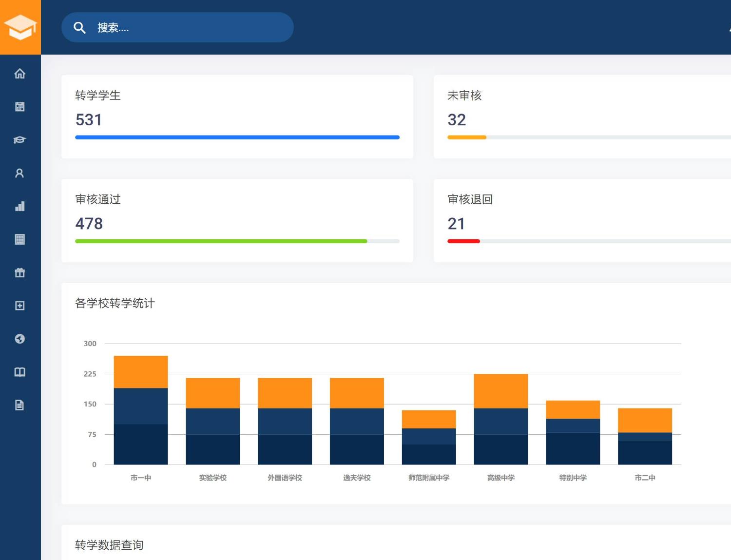Image resolution: width=731 pixels, height=560 pixels.
Task: Click the darkest bottom segment of 高级中学 bar
Action: click(501, 449)
